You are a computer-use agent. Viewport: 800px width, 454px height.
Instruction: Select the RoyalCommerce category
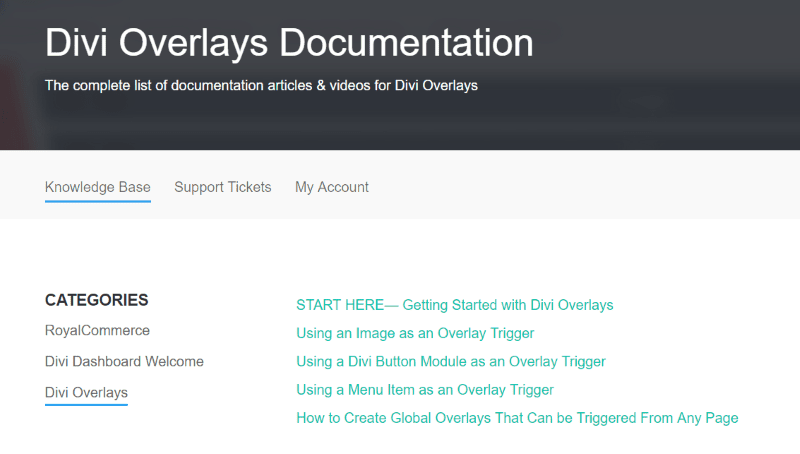(97, 331)
